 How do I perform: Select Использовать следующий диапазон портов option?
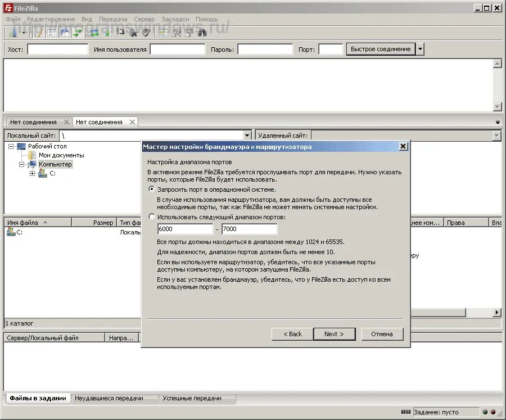coord(152,216)
